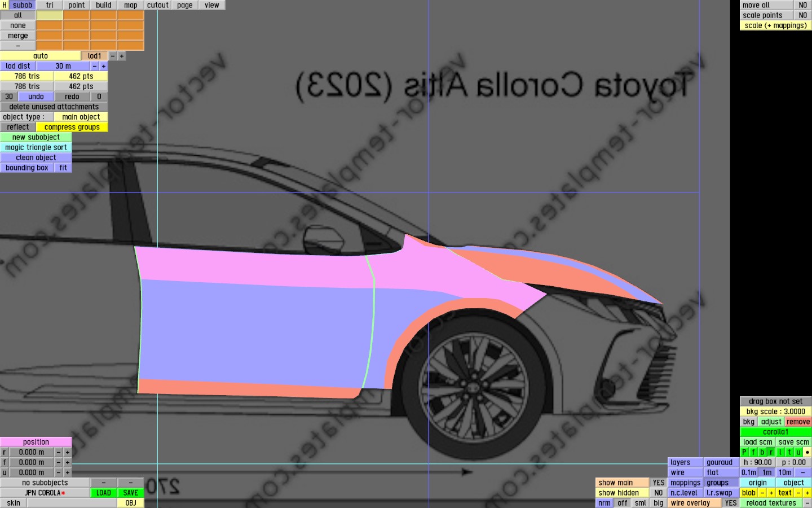Toggle wire overlay YES value

[731, 503]
